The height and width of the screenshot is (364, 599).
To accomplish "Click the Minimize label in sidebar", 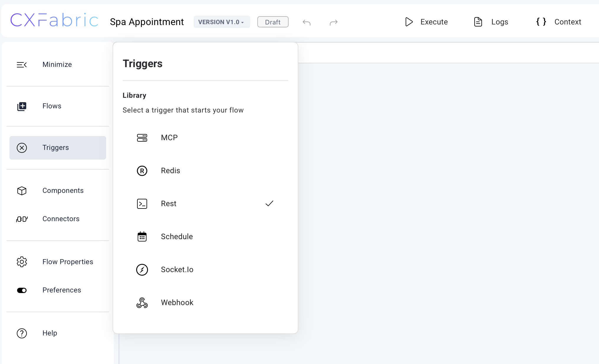I will coord(57,64).
